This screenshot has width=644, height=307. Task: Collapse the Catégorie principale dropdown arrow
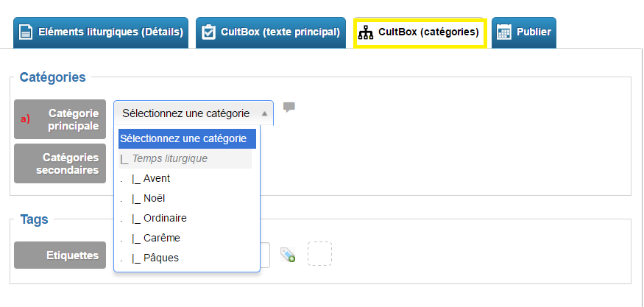point(264,113)
